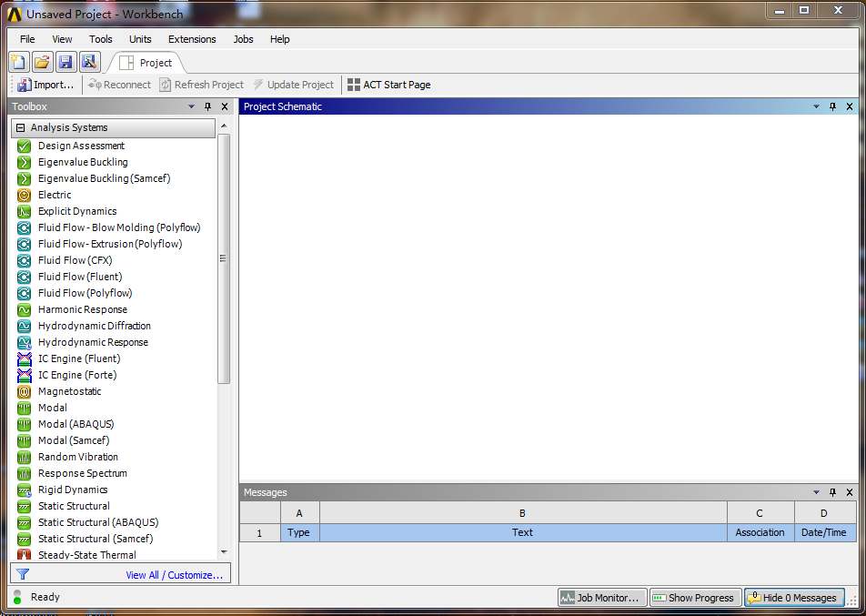Select the Hydrodynamic Response icon

click(24, 342)
